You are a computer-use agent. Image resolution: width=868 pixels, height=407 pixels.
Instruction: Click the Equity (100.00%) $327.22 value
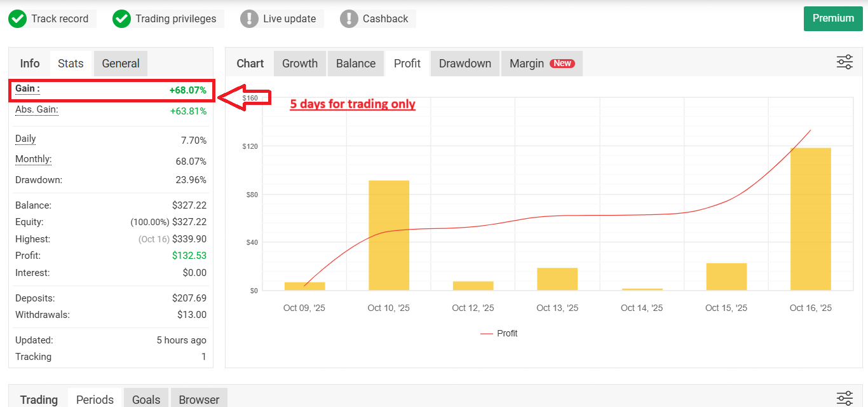point(168,222)
